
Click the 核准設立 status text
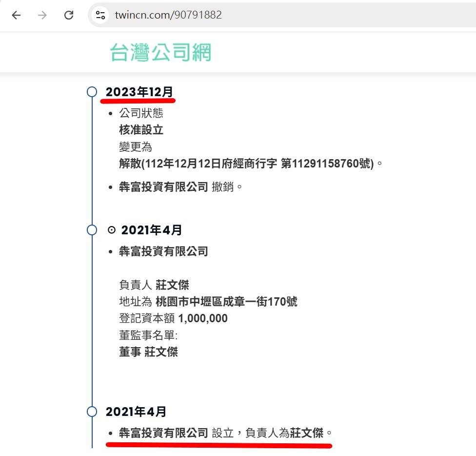pyautogui.click(x=141, y=130)
